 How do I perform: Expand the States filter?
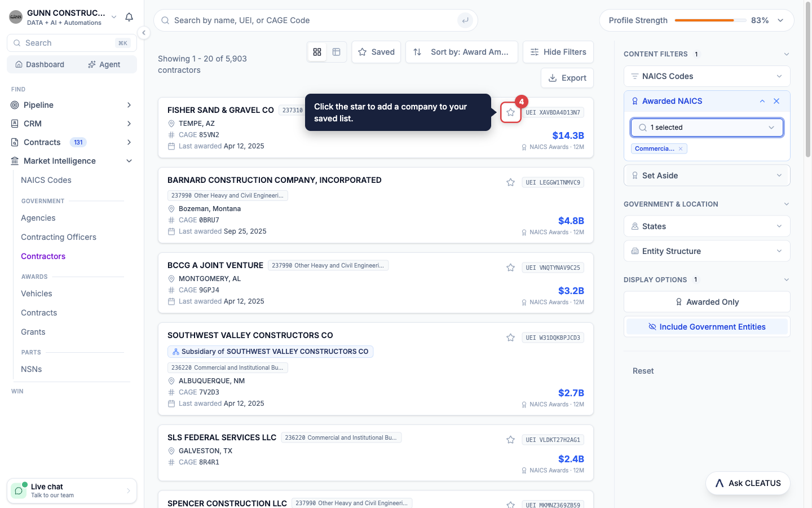coord(707,226)
